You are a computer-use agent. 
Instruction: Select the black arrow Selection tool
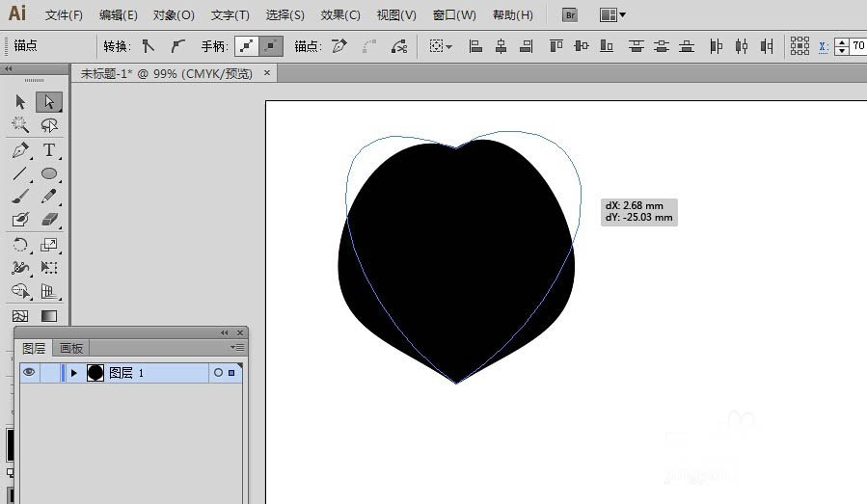(x=20, y=102)
